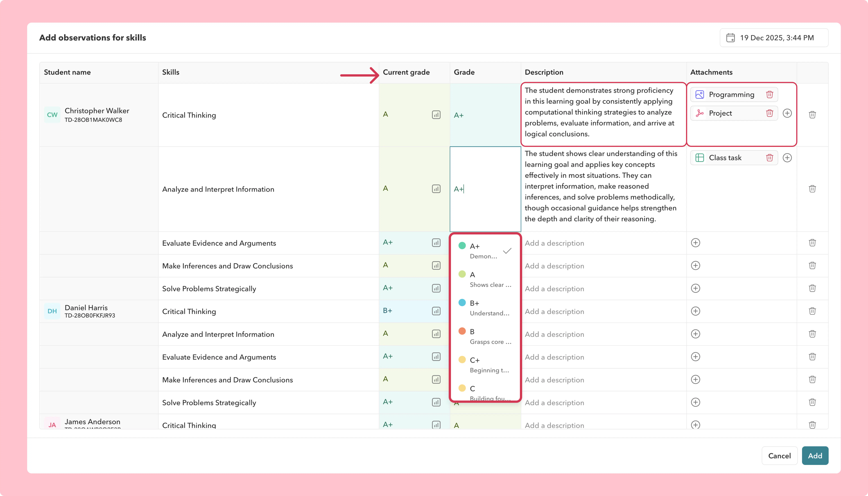Click chart icon on Daniel's Make Inferences row

[436, 379]
